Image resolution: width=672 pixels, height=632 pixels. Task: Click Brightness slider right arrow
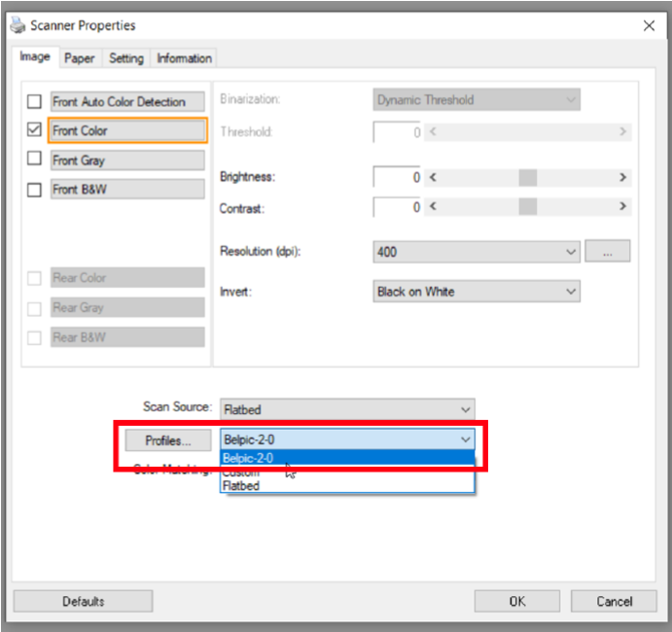622,177
